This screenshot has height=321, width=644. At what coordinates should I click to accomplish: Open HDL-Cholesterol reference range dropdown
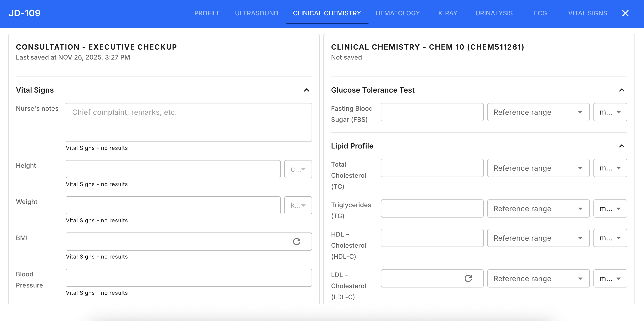(x=538, y=238)
